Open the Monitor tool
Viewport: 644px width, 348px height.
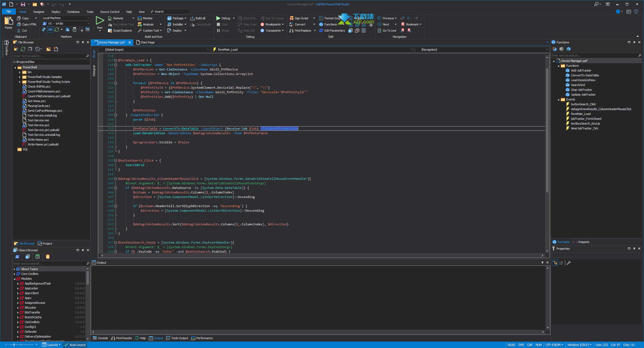[145, 18]
